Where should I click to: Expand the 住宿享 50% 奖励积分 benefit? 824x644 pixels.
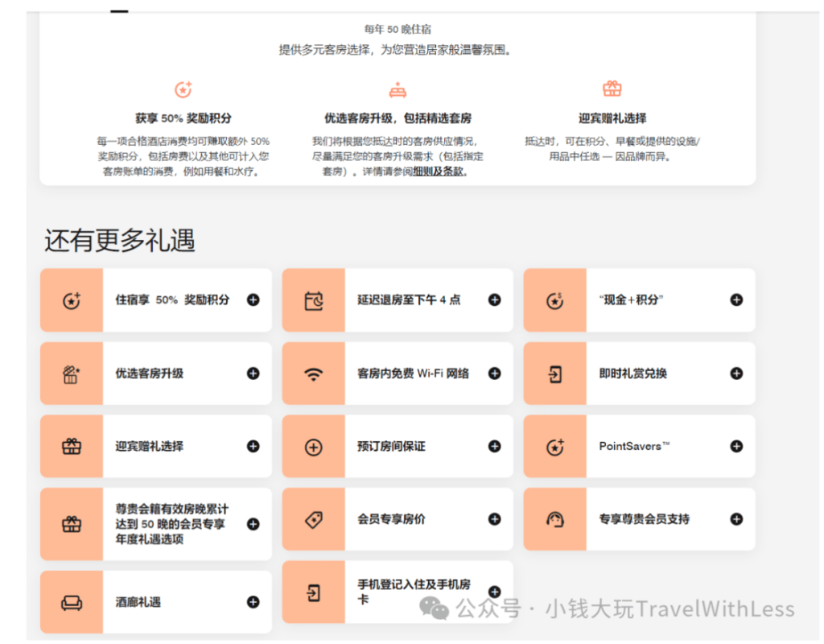click(x=253, y=300)
